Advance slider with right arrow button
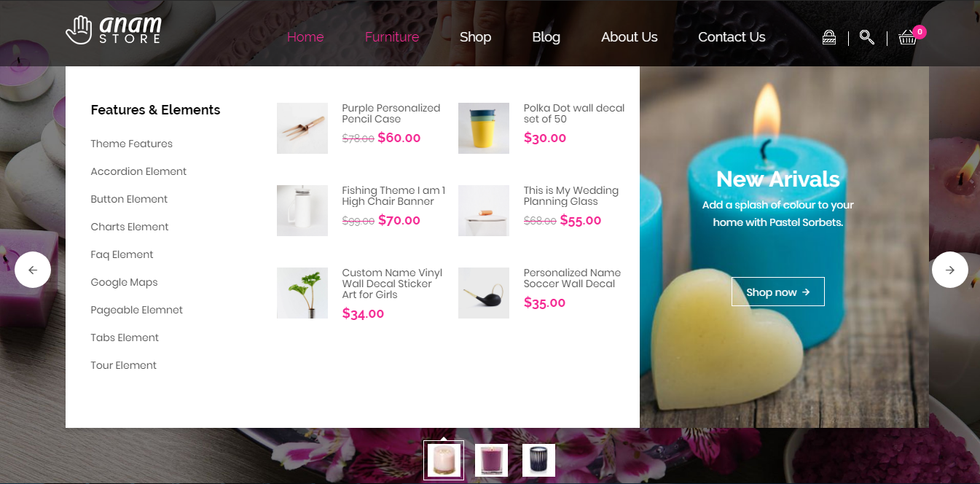Screen dimensions: 980x484 point(950,270)
